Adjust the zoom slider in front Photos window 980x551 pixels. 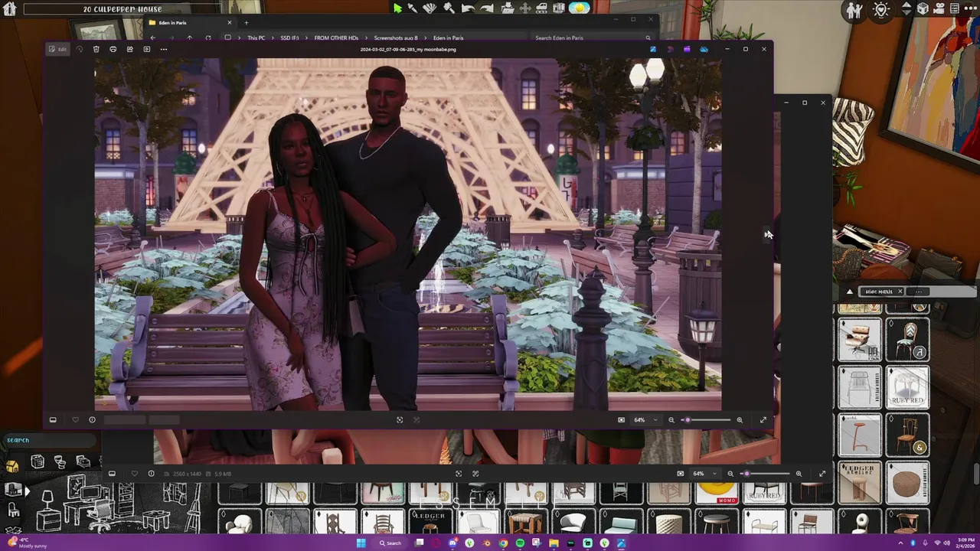pyautogui.click(x=706, y=419)
